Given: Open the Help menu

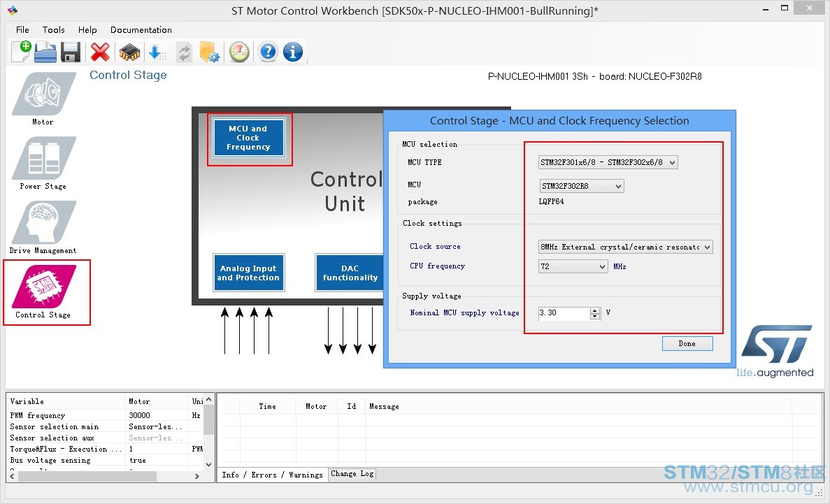Looking at the screenshot, I should 87,29.
